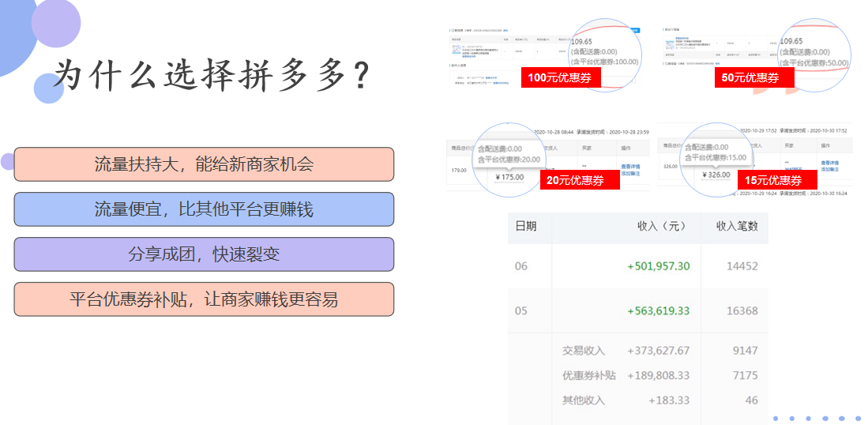The width and height of the screenshot is (868, 425).
Task: Select the 平台优惠券补贴,让商家赚钱更容易 box
Action: tap(204, 299)
